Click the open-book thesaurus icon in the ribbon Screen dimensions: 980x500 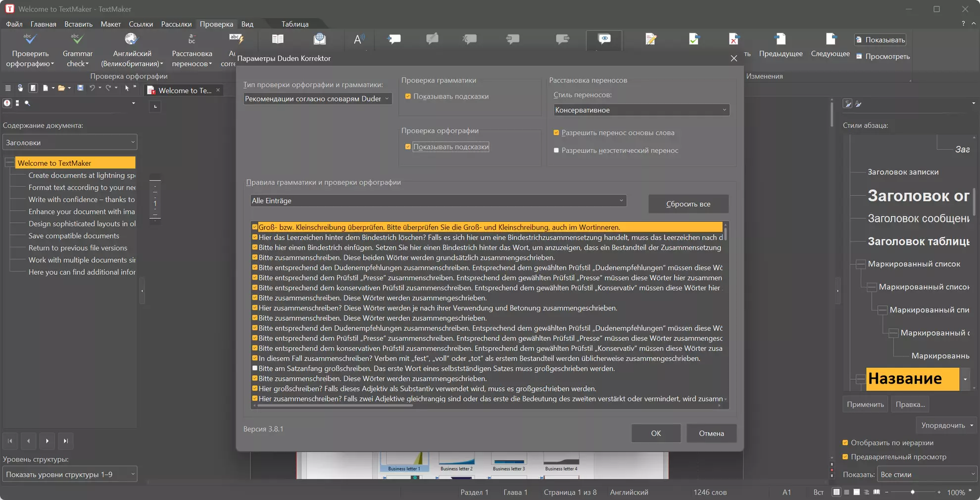click(278, 39)
